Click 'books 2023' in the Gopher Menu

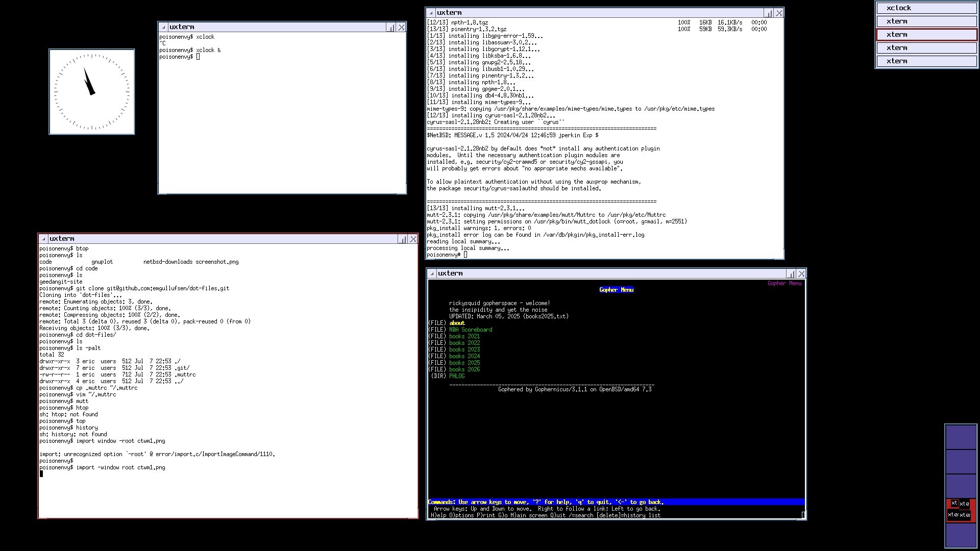pyautogui.click(x=464, y=349)
